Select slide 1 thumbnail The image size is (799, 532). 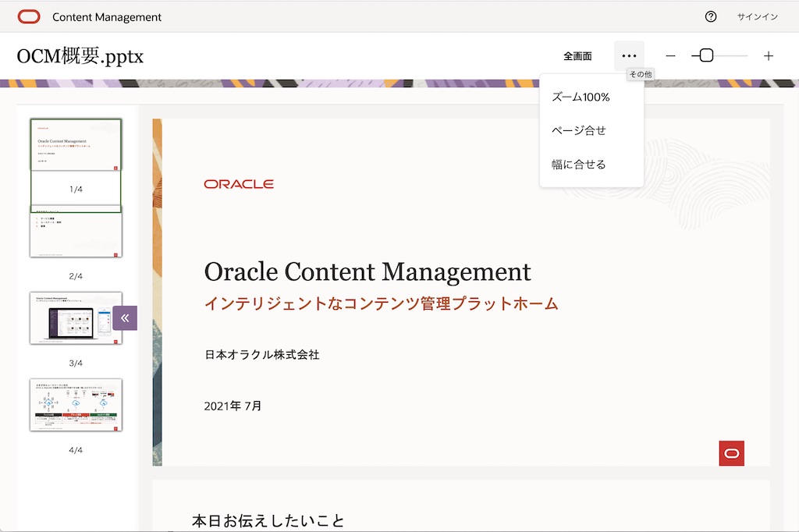76,144
